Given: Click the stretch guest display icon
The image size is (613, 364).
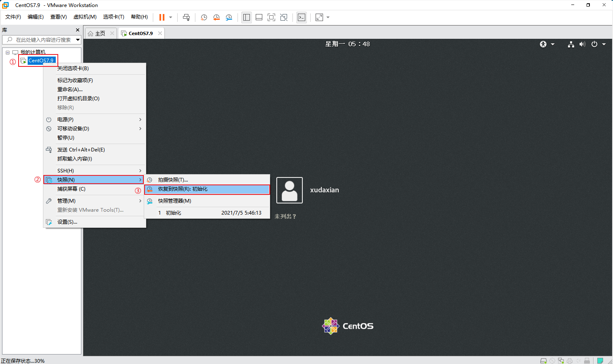Looking at the screenshot, I should tap(319, 17).
